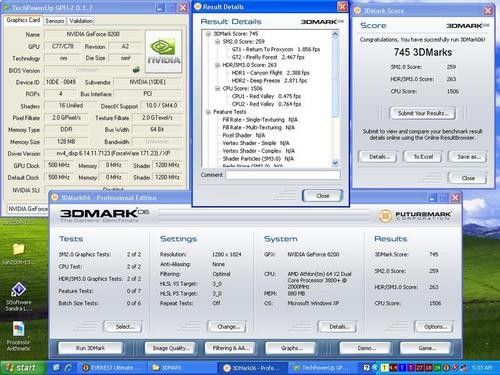The image size is (500, 375).
Task: Start benchmark with Run 3DMark button
Action: tap(90, 348)
